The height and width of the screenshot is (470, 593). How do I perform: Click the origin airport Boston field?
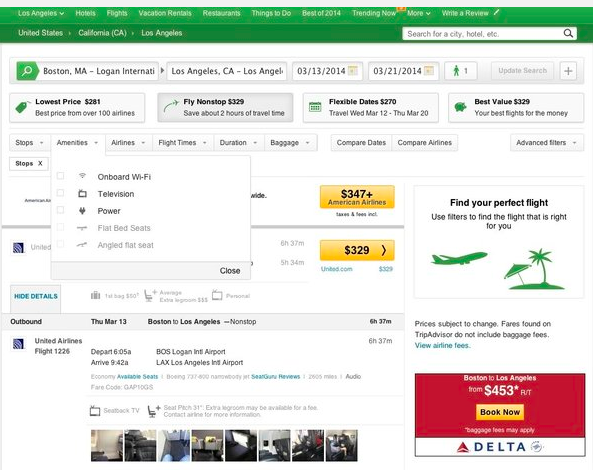tap(98, 71)
